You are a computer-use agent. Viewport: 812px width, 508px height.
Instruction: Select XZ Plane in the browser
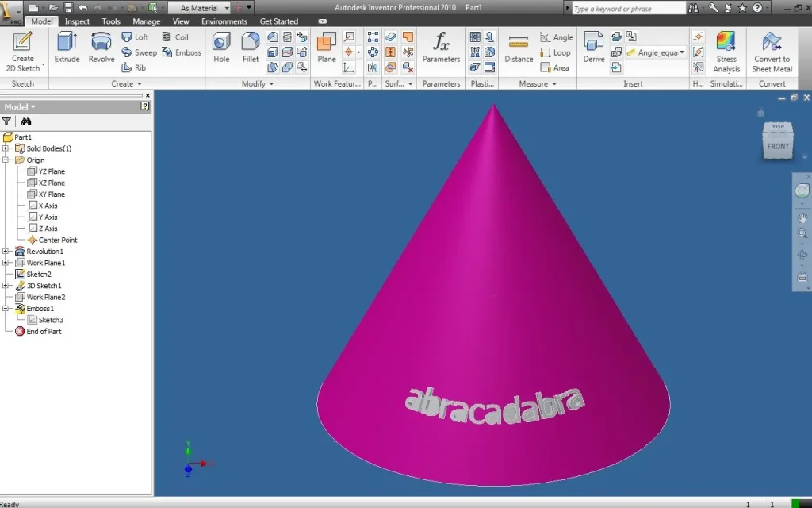46,183
